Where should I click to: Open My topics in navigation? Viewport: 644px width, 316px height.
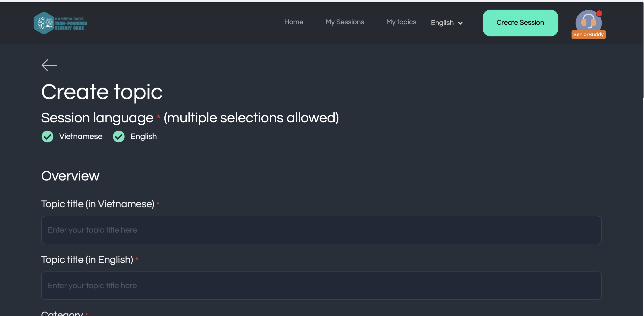pos(401,22)
